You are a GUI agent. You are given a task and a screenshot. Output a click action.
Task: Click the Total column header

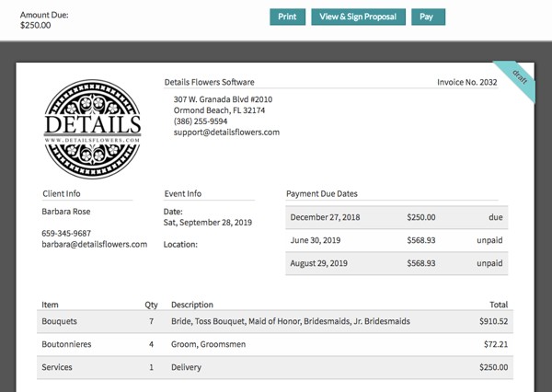click(499, 305)
